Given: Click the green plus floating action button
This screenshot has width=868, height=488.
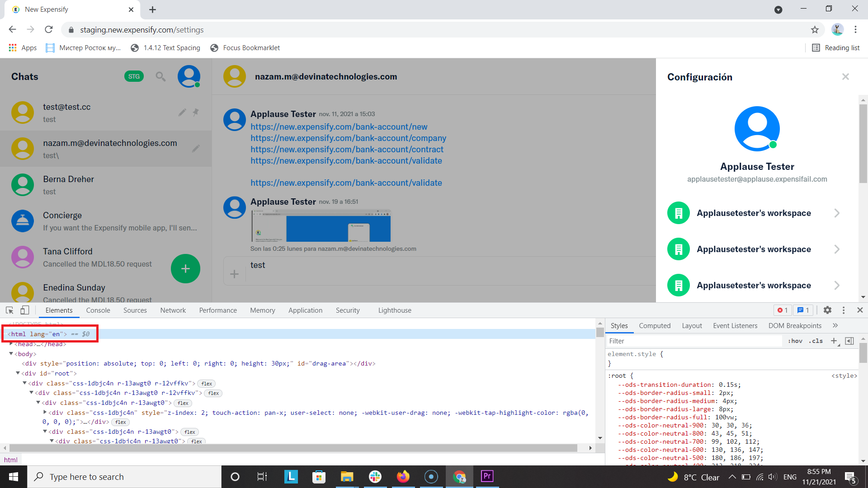Looking at the screenshot, I should click(x=185, y=269).
